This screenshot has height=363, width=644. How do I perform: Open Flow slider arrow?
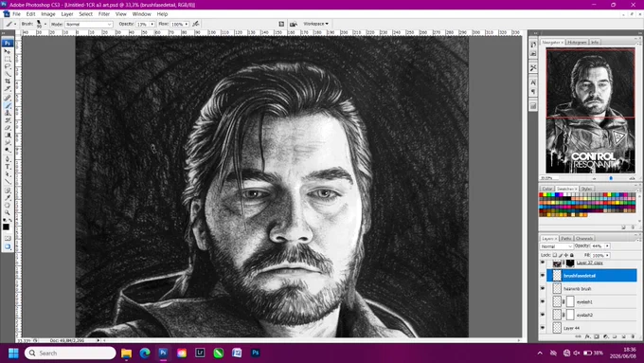186,25
